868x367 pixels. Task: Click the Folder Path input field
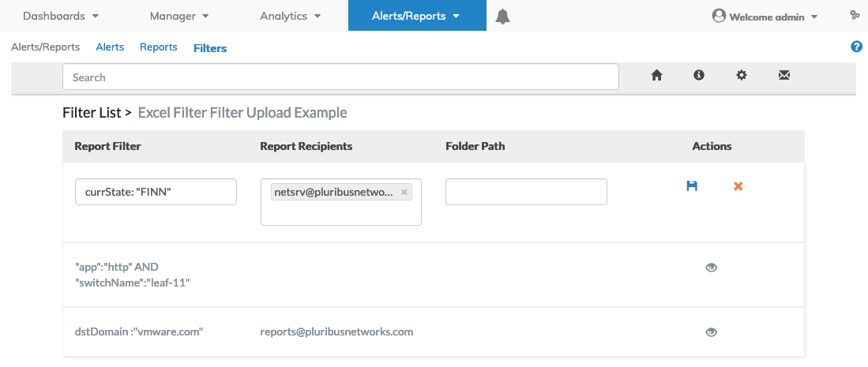(x=526, y=192)
